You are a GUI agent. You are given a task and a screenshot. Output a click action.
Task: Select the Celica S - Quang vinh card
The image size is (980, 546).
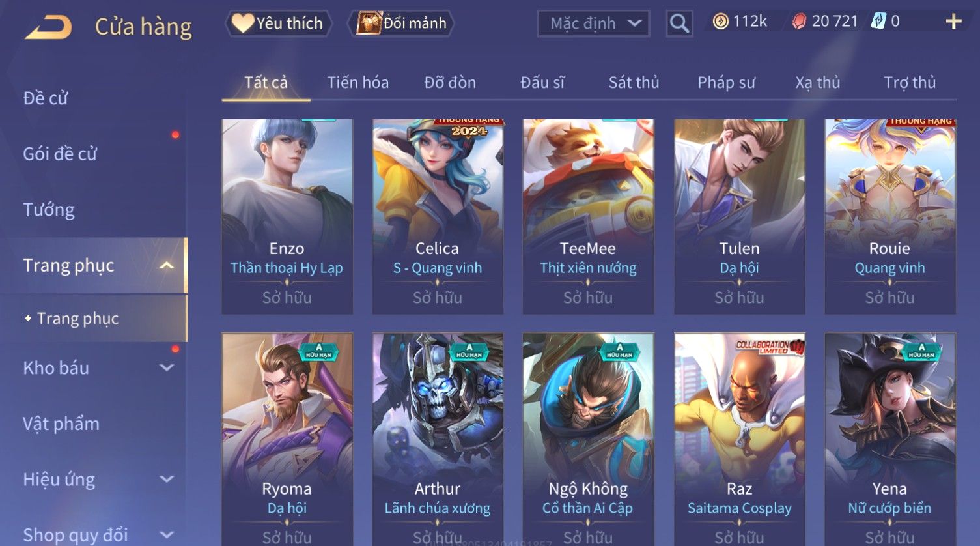tap(438, 216)
